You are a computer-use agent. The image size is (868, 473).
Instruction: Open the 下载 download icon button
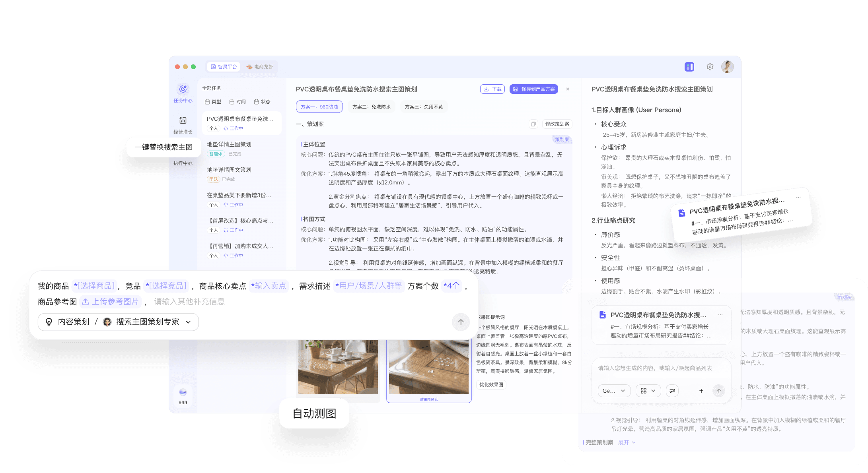pyautogui.click(x=486, y=89)
